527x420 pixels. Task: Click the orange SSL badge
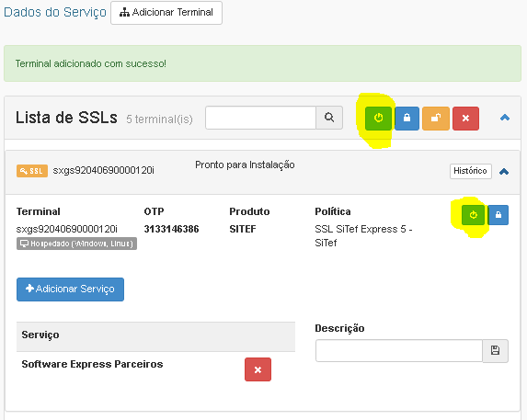pyautogui.click(x=32, y=171)
